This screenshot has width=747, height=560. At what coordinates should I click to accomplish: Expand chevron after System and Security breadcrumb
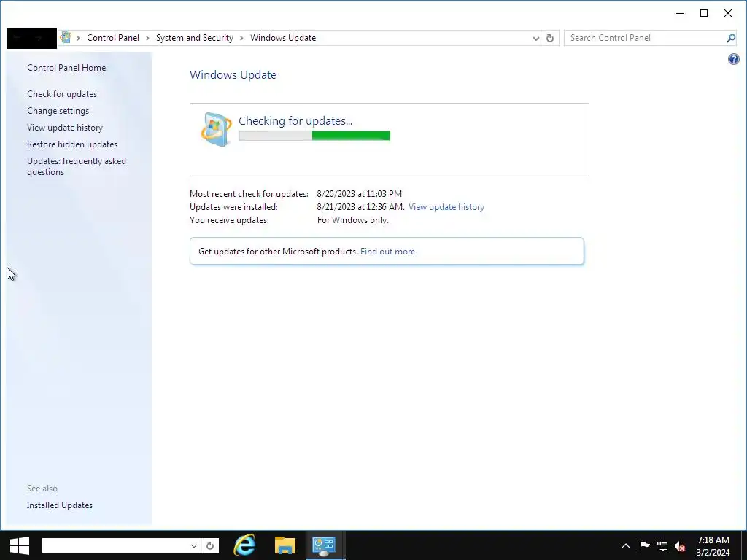pyautogui.click(x=241, y=38)
